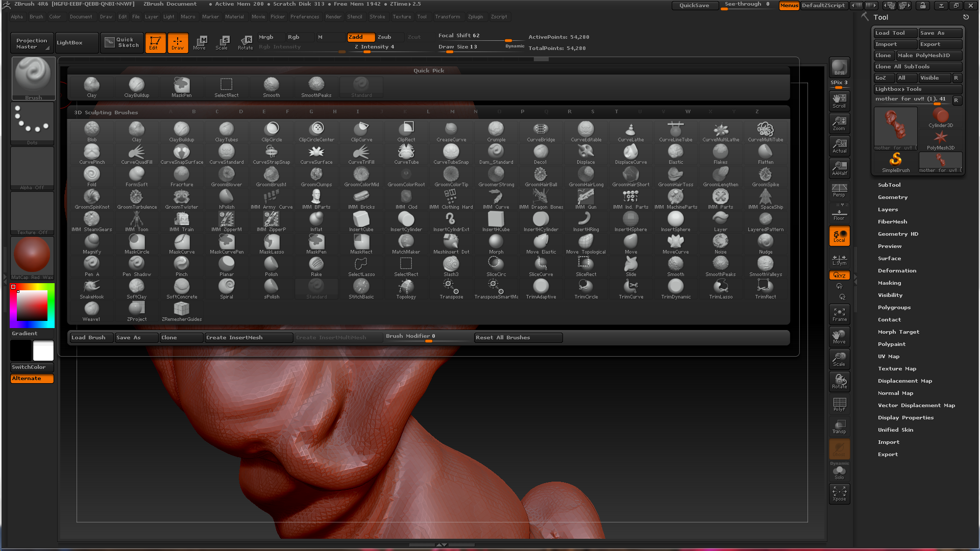Viewport: 980px width, 551px height.
Task: Toggle Mrgb channel button
Action: 271,37
